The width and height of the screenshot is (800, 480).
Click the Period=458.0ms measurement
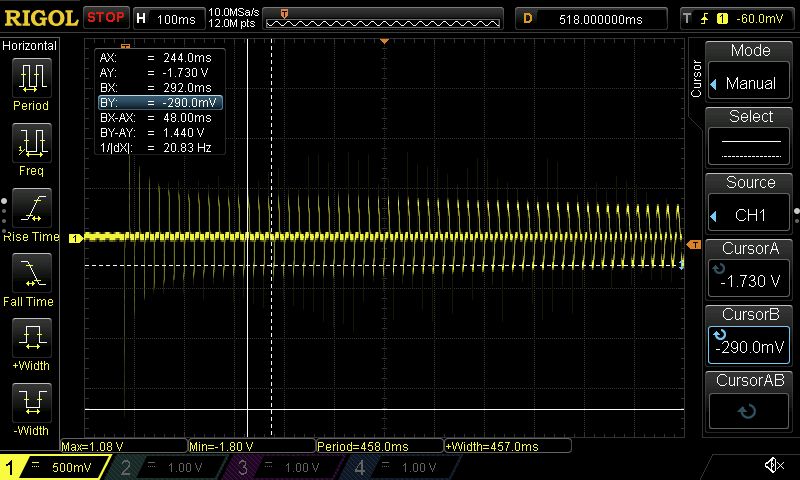point(380,446)
